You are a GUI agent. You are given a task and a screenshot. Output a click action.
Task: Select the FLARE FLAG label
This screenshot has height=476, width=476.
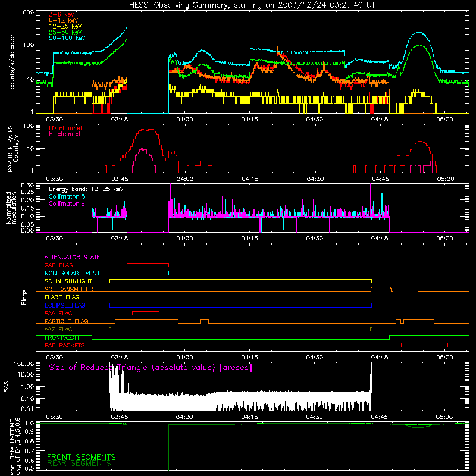62,297
